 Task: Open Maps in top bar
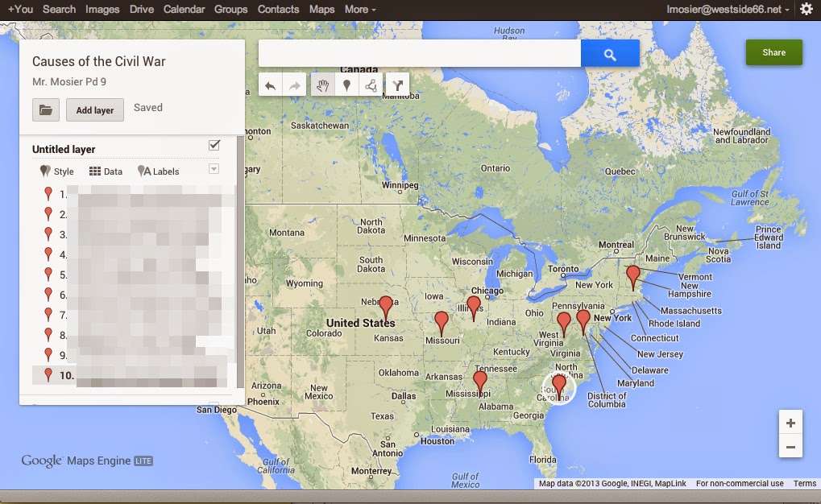click(x=322, y=10)
